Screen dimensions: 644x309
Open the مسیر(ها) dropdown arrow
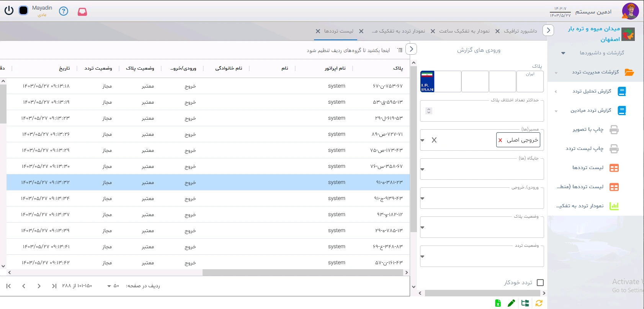pyautogui.click(x=422, y=140)
